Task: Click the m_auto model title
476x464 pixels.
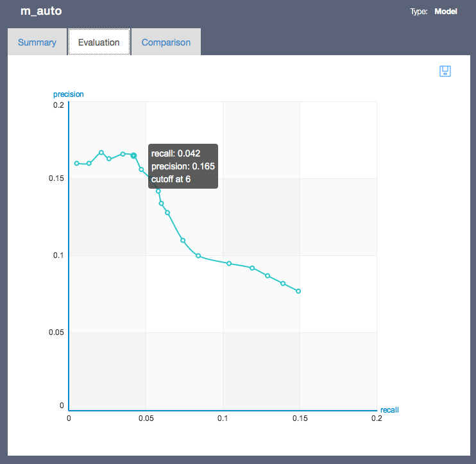Action: point(41,12)
